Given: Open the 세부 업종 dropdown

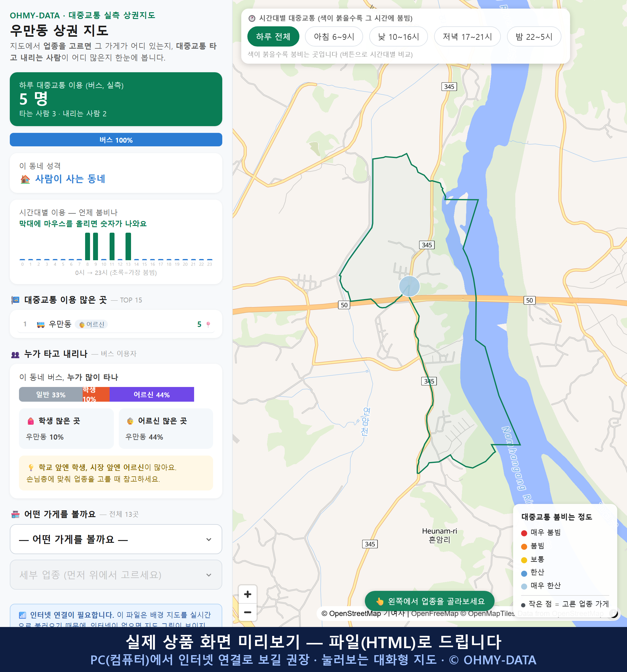Looking at the screenshot, I should [116, 575].
